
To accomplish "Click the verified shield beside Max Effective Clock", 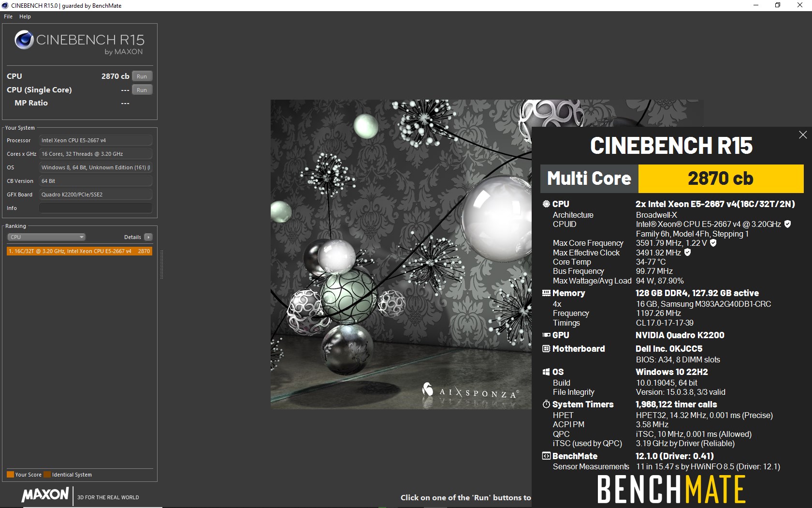I will [687, 252].
